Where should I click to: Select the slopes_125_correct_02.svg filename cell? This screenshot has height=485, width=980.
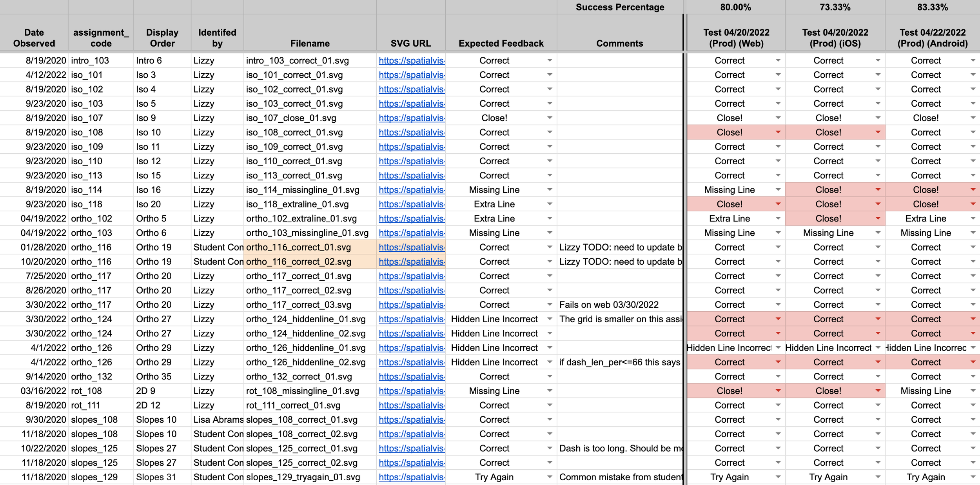point(310,463)
